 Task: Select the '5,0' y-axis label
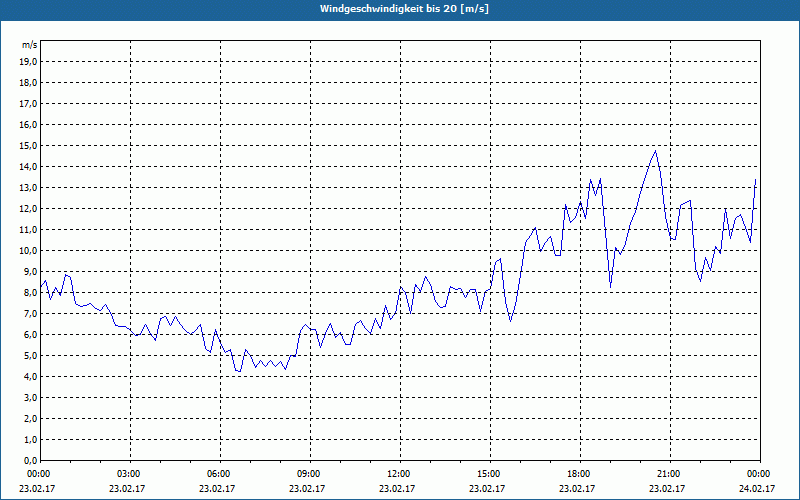(31, 356)
